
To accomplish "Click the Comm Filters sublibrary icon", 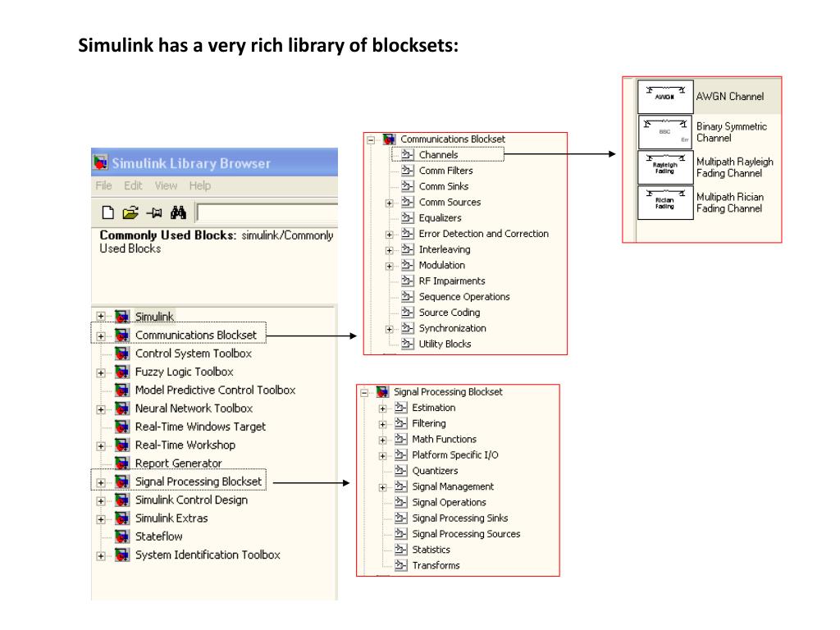I will pyautogui.click(x=408, y=171).
